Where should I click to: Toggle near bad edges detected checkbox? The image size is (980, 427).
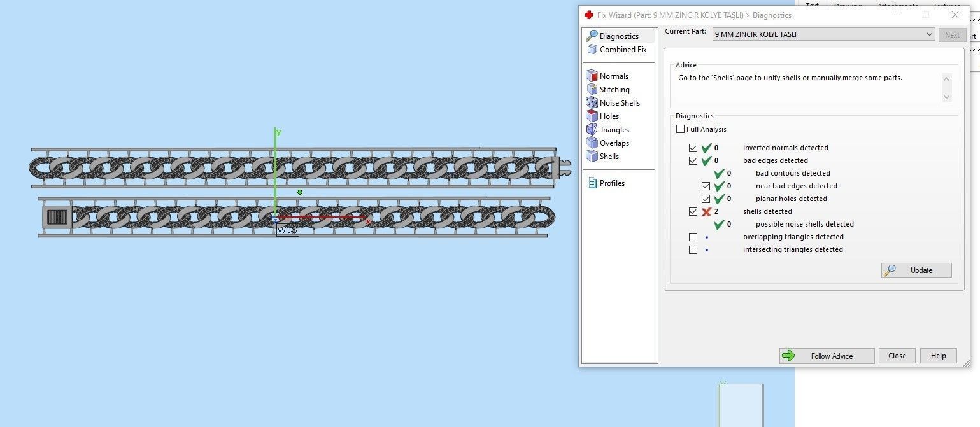click(706, 186)
